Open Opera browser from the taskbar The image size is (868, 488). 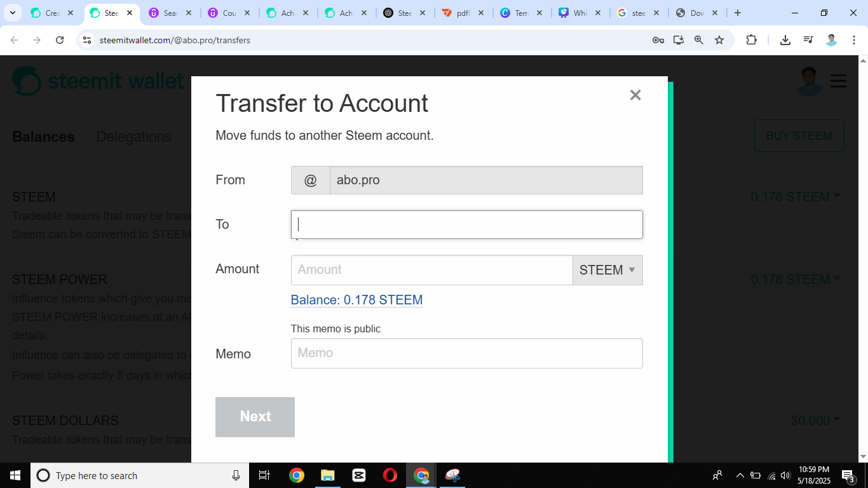[390, 475]
